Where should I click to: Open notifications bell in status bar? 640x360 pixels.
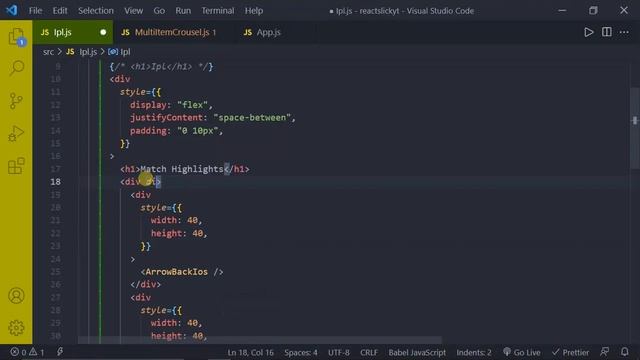coord(624,352)
